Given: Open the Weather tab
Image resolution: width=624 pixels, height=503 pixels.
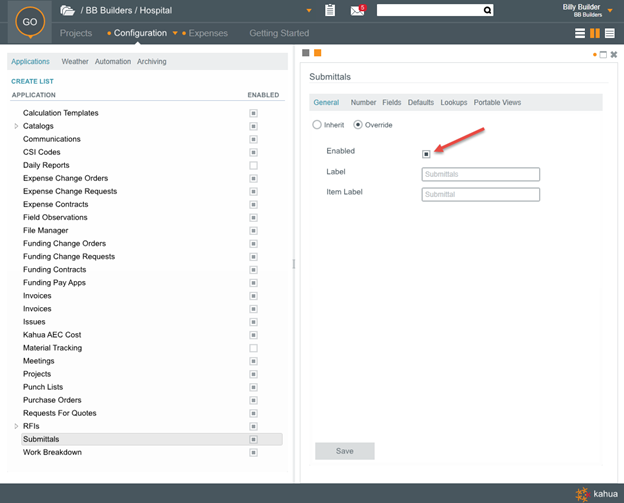Looking at the screenshot, I should (75, 62).
